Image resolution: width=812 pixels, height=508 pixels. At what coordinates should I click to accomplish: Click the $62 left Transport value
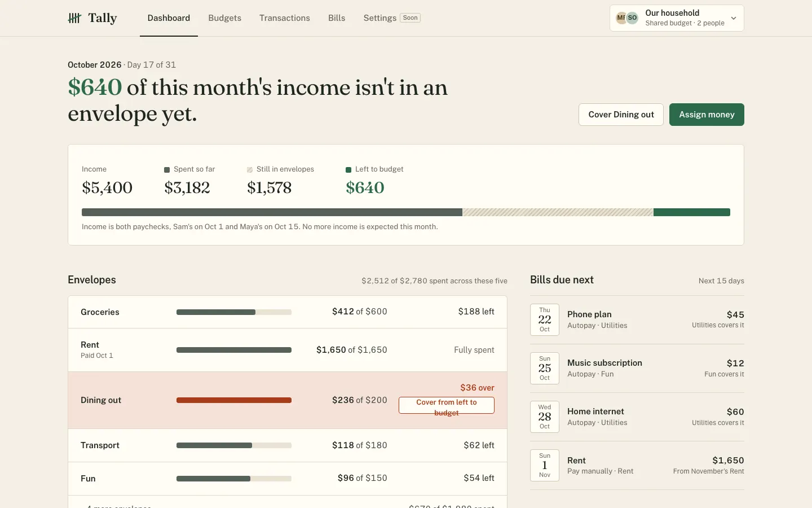click(479, 445)
